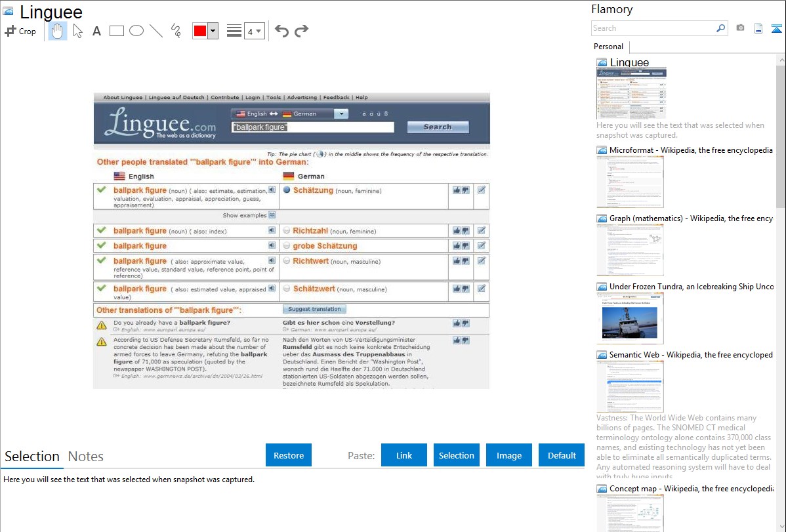Open the line width 4 dropdown

click(255, 31)
